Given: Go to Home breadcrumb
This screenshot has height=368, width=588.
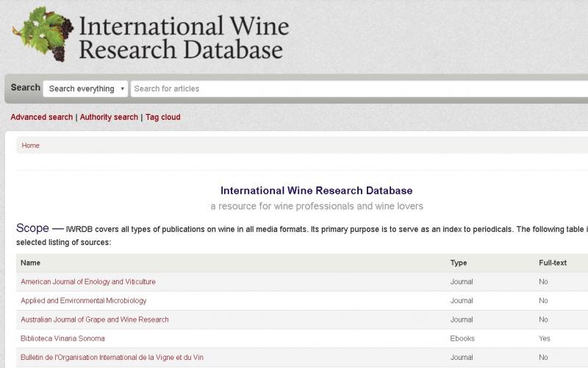Looking at the screenshot, I should coord(30,145).
